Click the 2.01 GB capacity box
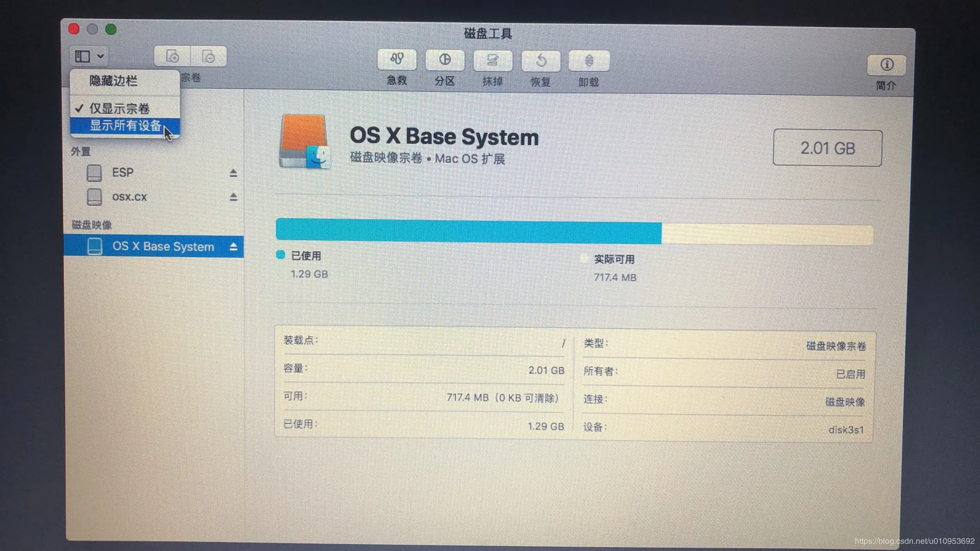980x551 pixels. click(827, 148)
